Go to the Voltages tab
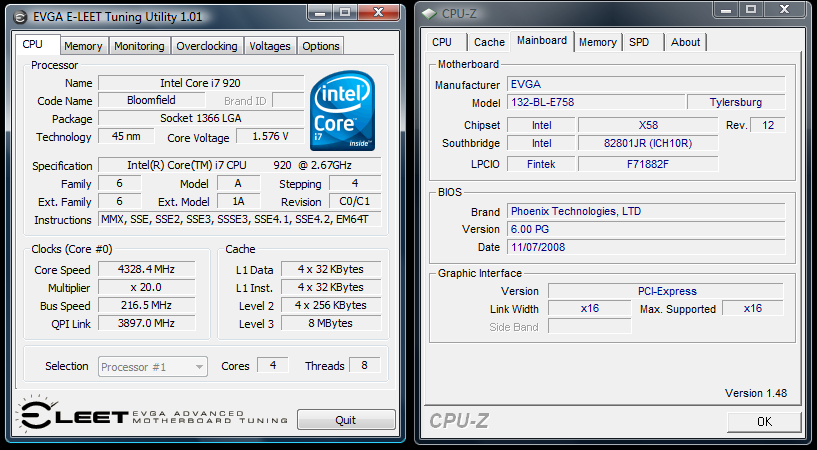Viewport: 817px width, 450px height. click(x=270, y=46)
